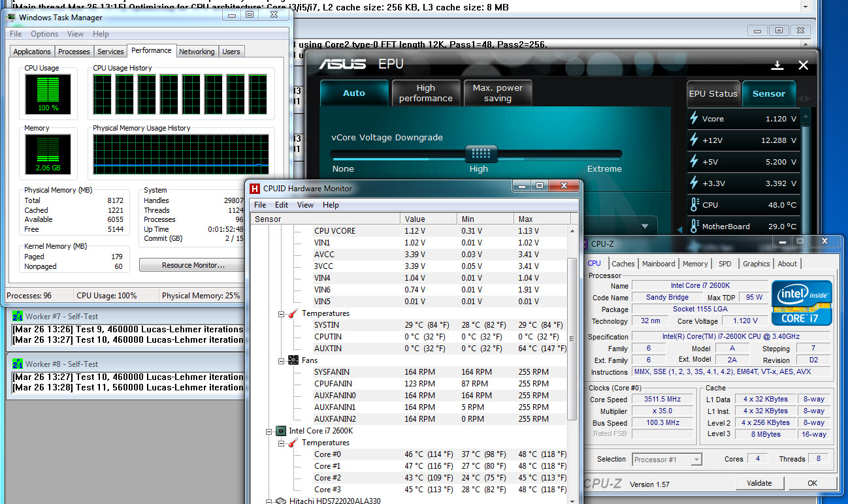
Task: Switch to the Services tab
Action: coord(110,52)
